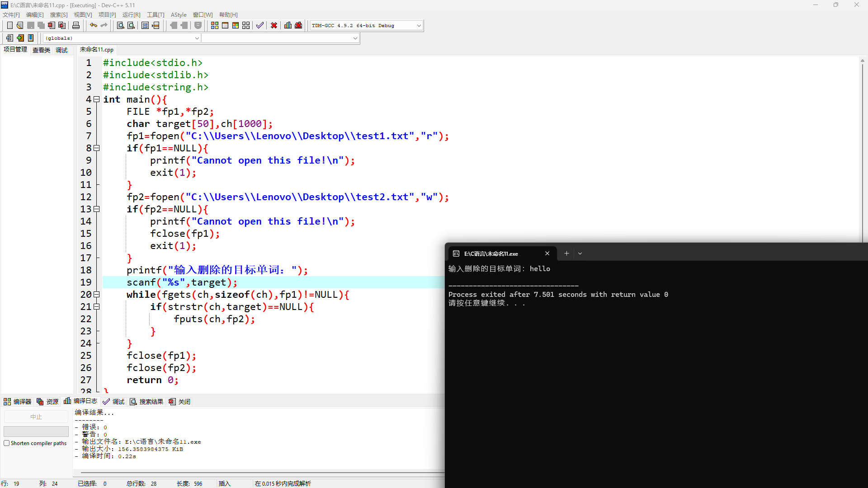Screen dimensions: 868x488
Task: Click the red X Stop execution icon
Action: [274, 26]
